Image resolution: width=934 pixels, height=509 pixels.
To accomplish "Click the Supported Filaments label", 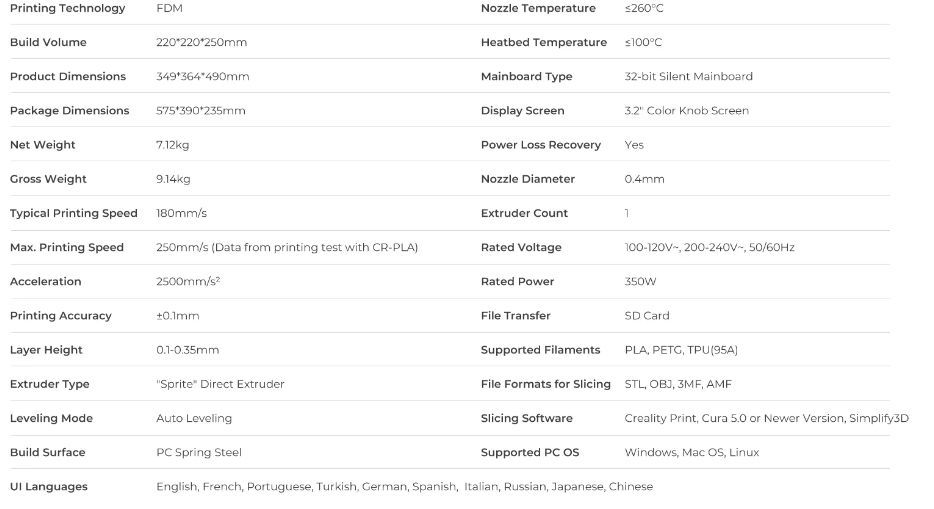I will pos(540,350).
